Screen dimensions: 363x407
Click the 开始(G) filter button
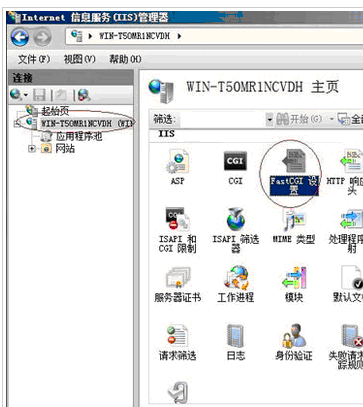point(299,119)
